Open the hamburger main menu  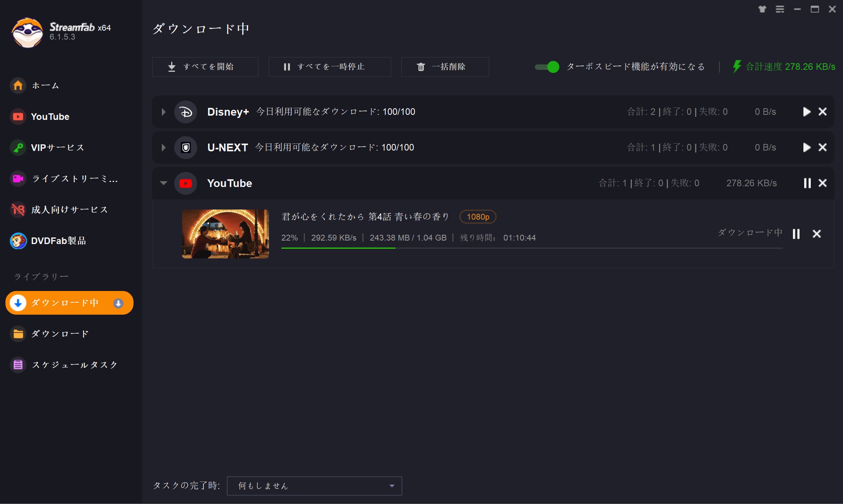780,9
